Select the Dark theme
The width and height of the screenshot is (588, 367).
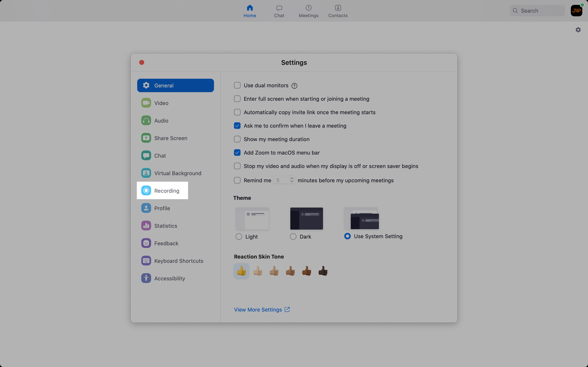(293, 237)
